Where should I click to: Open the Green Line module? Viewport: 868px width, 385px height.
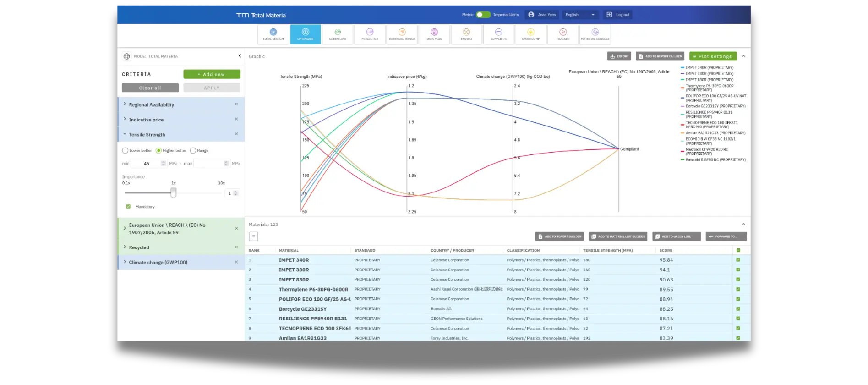(x=338, y=34)
